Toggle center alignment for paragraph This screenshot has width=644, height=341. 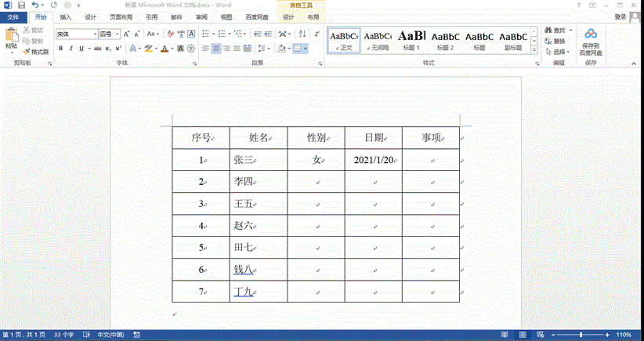click(x=216, y=49)
